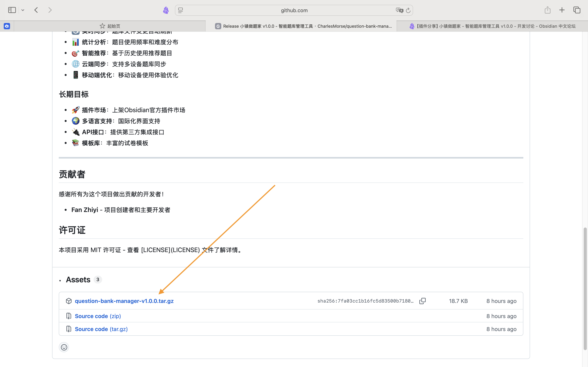Open a new tab with plus
588x367 pixels.
pyautogui.click(x=562, y=10)
